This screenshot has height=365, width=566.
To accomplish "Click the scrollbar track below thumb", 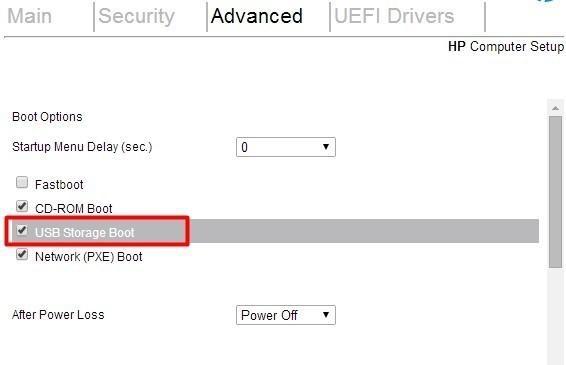I will coord(556,316).
